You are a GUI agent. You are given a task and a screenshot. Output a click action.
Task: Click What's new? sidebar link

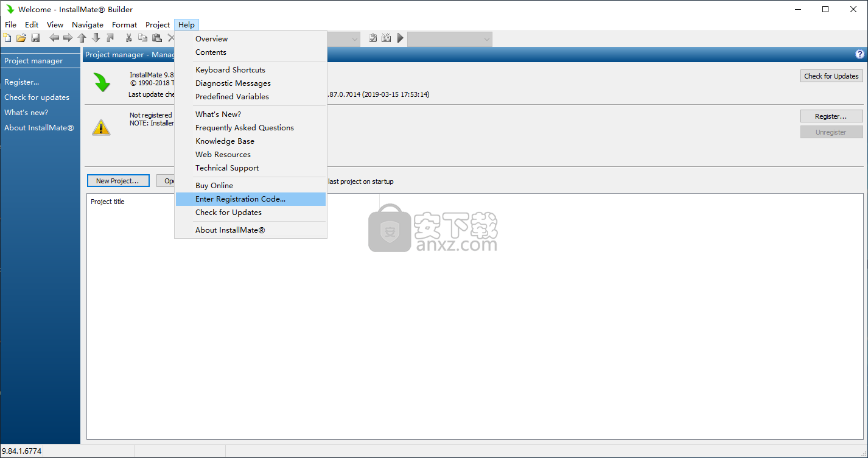pos(26,112)
